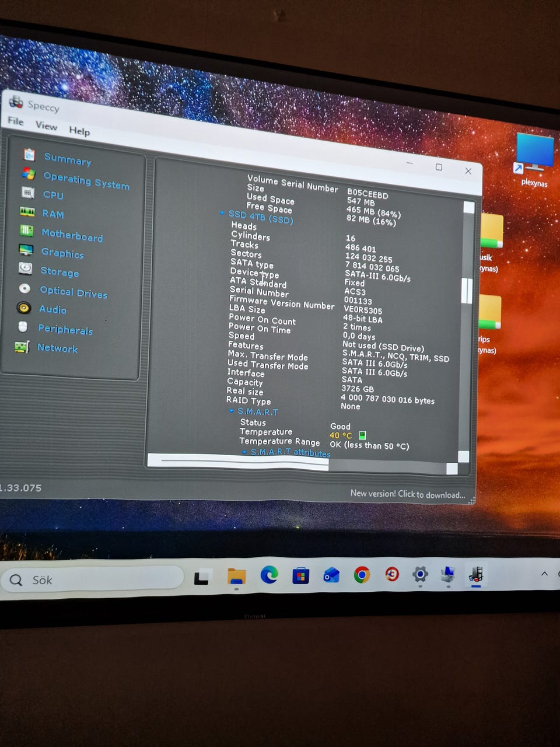This screenshot has height=747, width=560.
Task: Click the Speccy title bar app icon
Action: pos(16,102)
